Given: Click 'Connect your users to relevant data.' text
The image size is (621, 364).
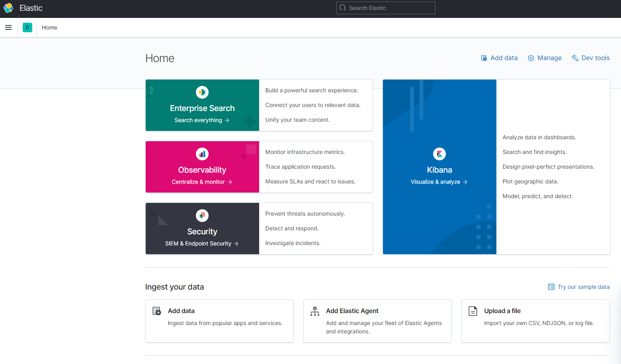Looking at the screenshot, I should (x=313, y=105).
